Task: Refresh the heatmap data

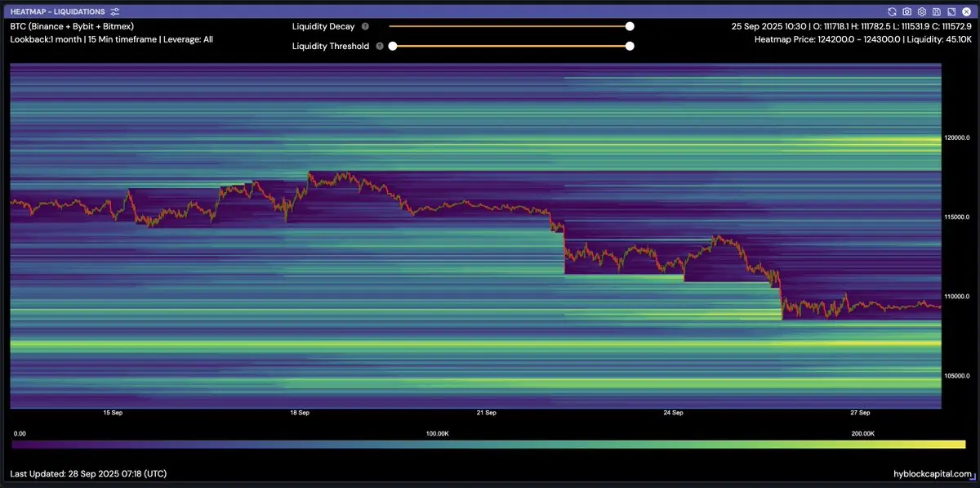Action: pos(893,11)
